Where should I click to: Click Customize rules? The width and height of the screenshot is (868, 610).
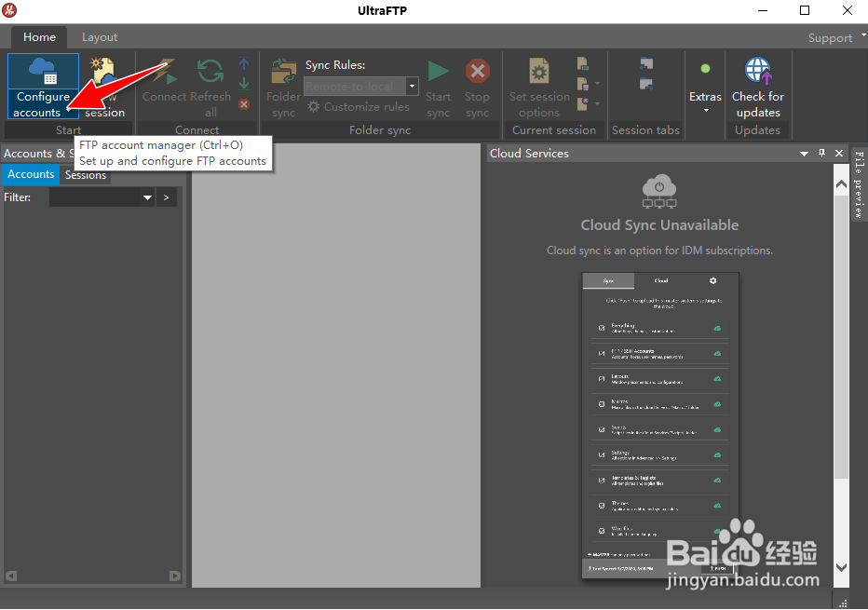click(359, 107)
